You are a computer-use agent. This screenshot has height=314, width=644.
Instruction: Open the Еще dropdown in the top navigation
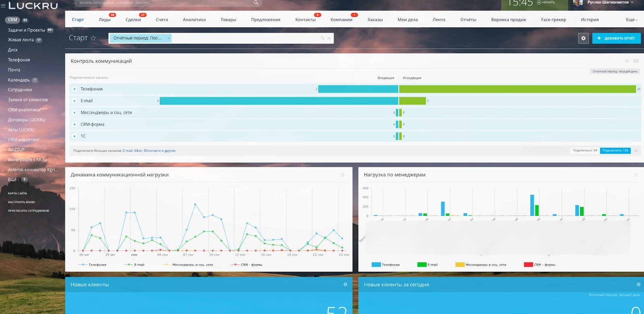tap(631, 20)
